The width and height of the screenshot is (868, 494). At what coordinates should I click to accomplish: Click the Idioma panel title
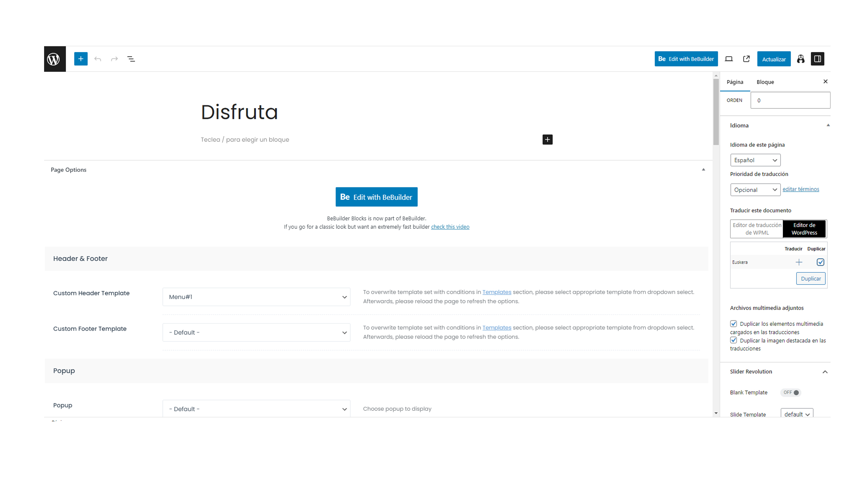click(739, 125)
